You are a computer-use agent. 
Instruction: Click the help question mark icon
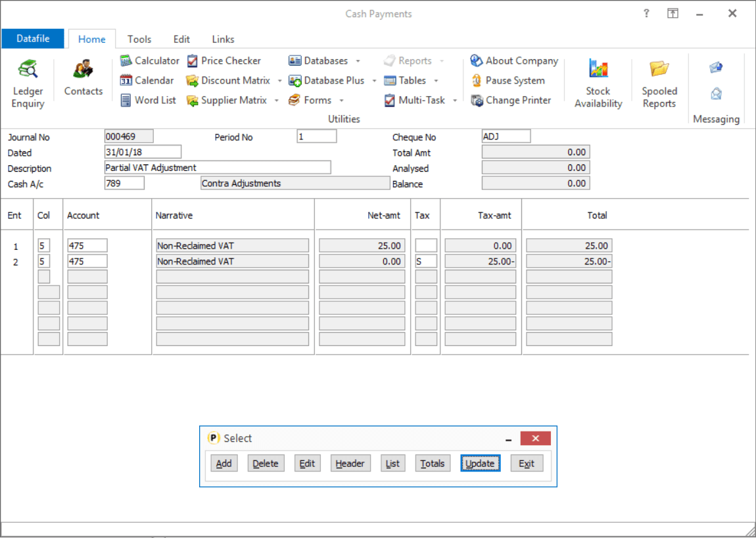[647, 14]
